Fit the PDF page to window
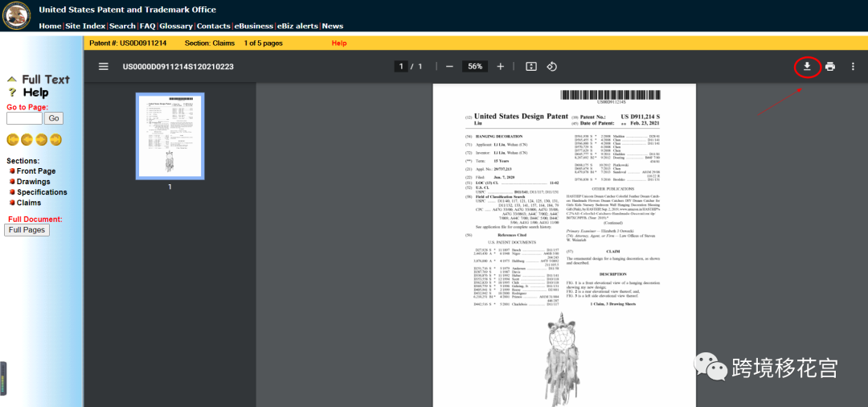 click(x=531, y=67)
